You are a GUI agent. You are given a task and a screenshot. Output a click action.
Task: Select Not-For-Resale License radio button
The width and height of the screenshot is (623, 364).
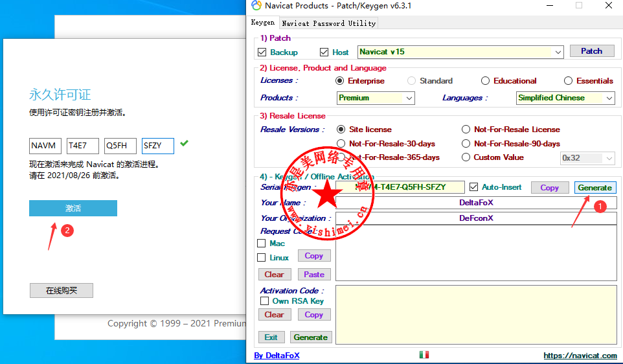point(466,129)
